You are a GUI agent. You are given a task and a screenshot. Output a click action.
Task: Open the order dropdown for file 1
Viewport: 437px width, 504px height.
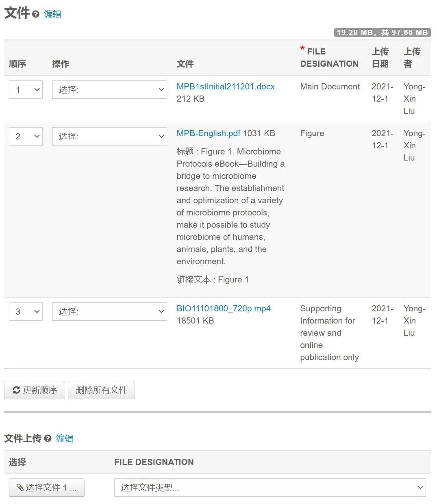click(x=26, y=89)
